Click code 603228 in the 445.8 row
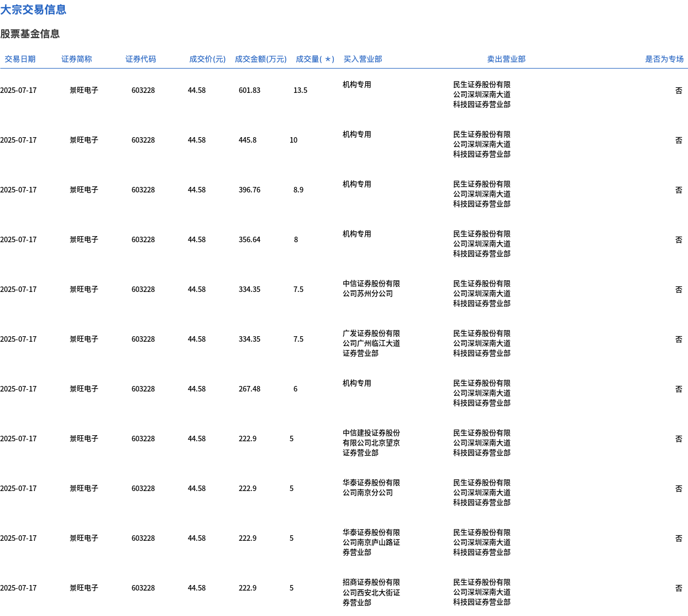 tap(143, 140)
